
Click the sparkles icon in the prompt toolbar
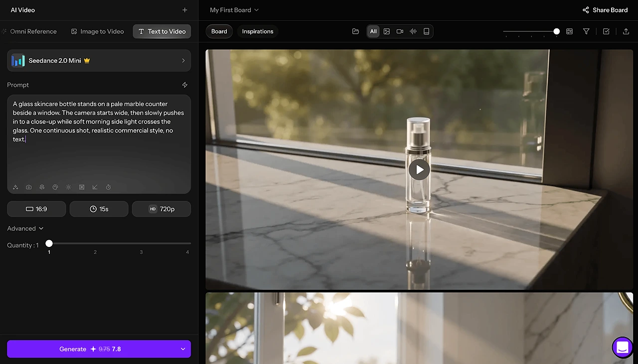pyautogui.click(x=15, y=187)
